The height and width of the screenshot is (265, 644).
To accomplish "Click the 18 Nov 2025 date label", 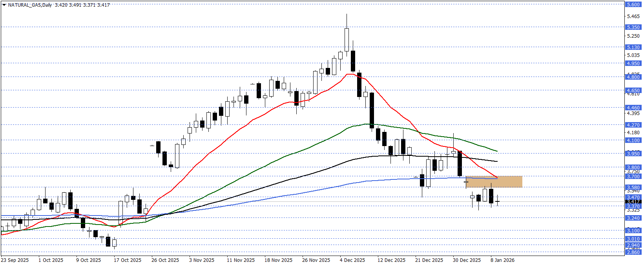I will click(278, 260).
